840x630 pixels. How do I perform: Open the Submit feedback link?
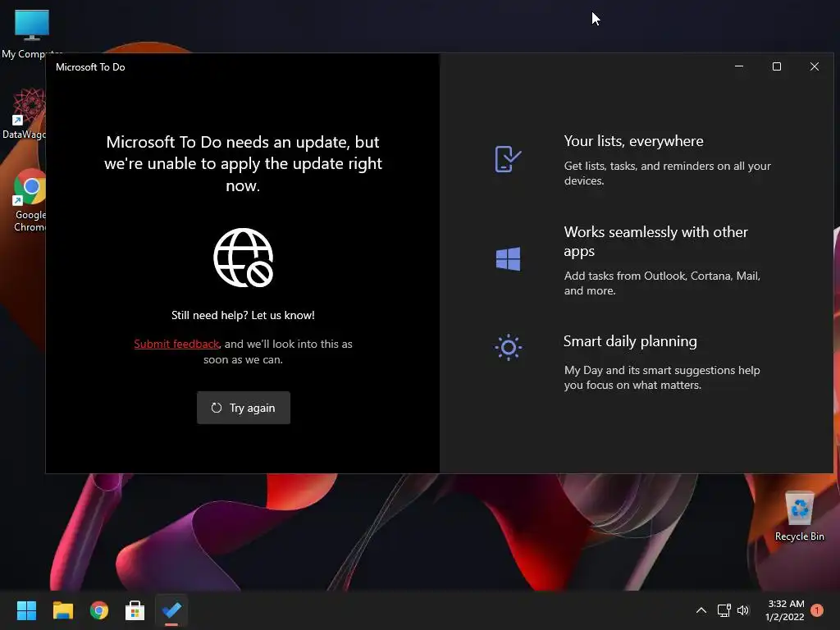click(x=176, y=344)
